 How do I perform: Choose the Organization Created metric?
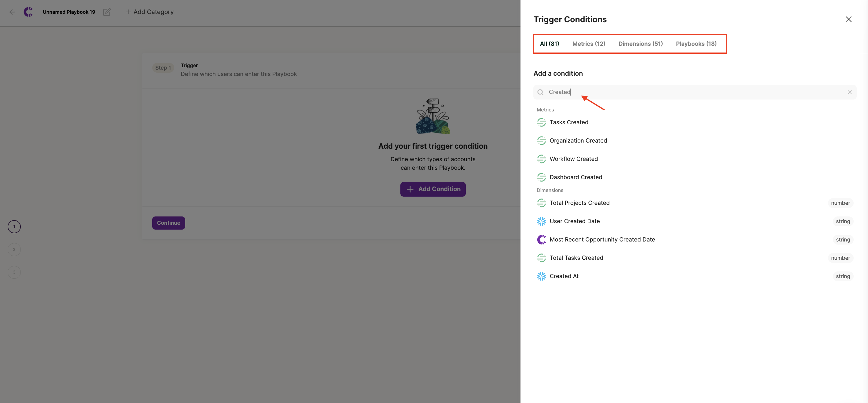tap(578, 141)
